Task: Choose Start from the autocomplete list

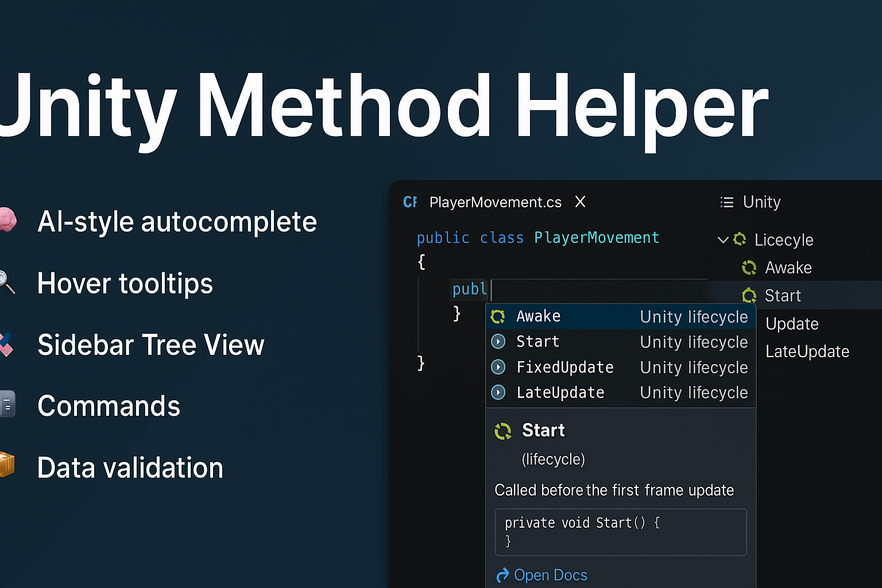Action: click(x=621, y=342)
